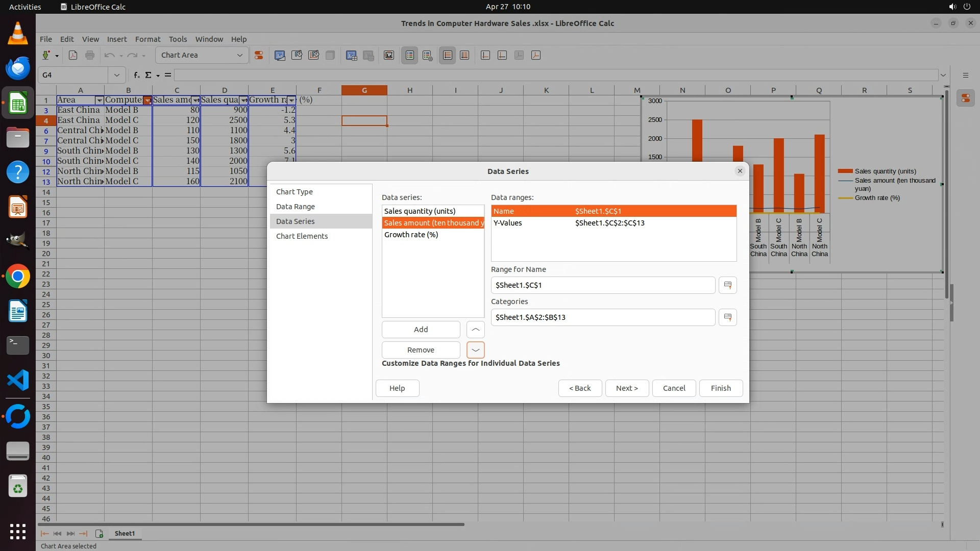The image size is (980, 551).
Task: Click the Format Selection toolbar icon
Action: 259,55
